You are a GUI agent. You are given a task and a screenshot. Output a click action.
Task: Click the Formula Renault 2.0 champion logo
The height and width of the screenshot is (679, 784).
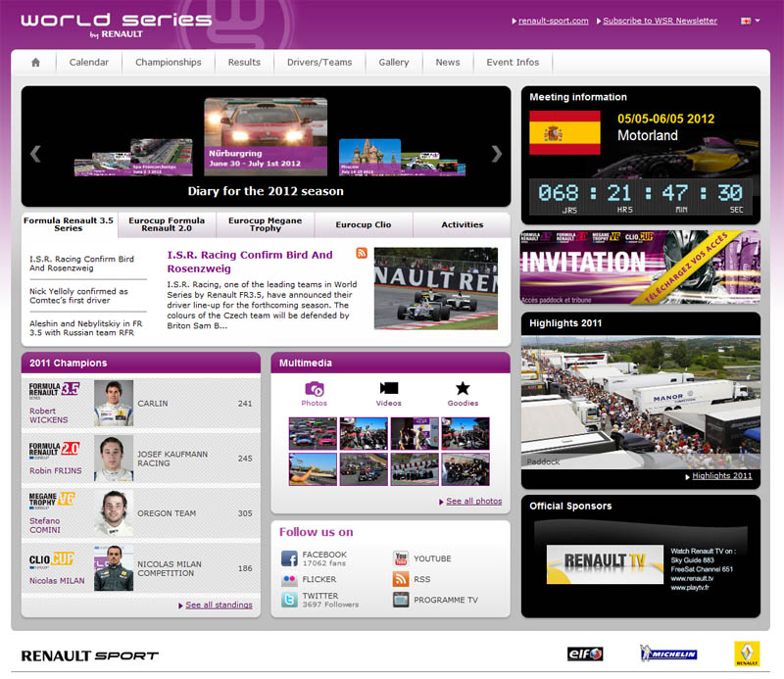54,450
